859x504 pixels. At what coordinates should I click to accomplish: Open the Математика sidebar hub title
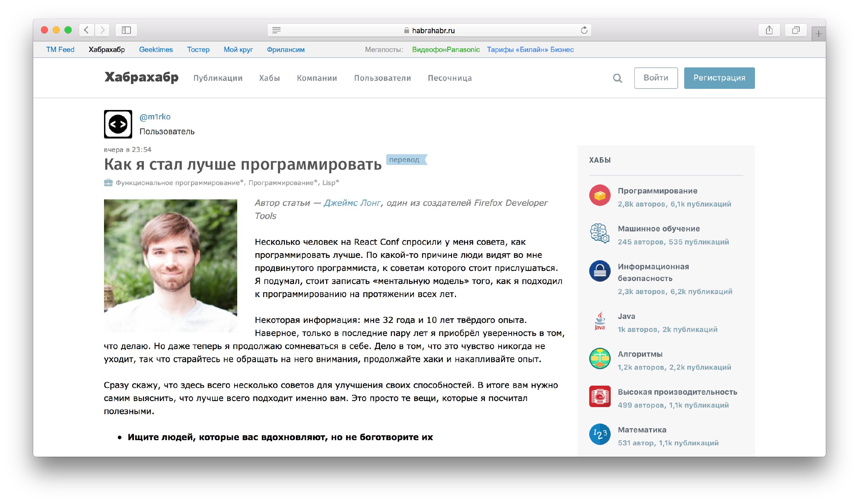(x=642, y=430)
